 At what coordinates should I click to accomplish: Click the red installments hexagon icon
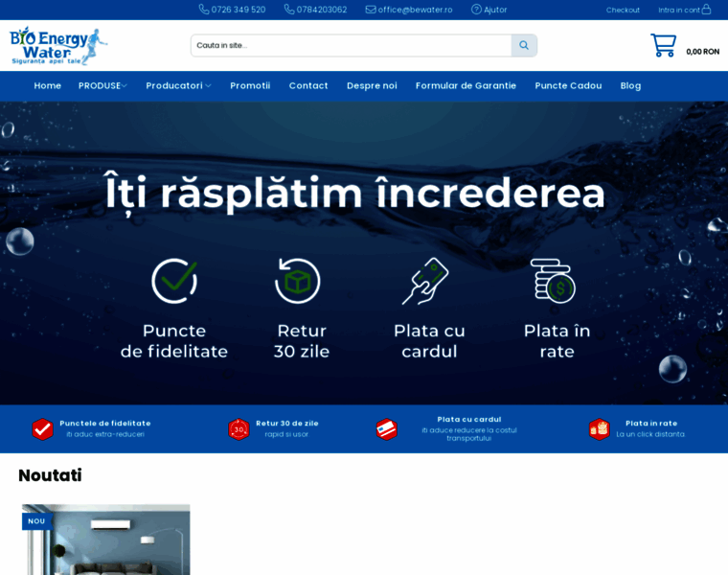click(599, 428)
